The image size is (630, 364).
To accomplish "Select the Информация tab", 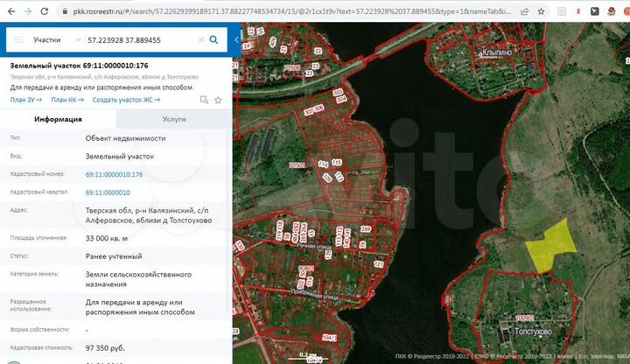I will point(58,120).
